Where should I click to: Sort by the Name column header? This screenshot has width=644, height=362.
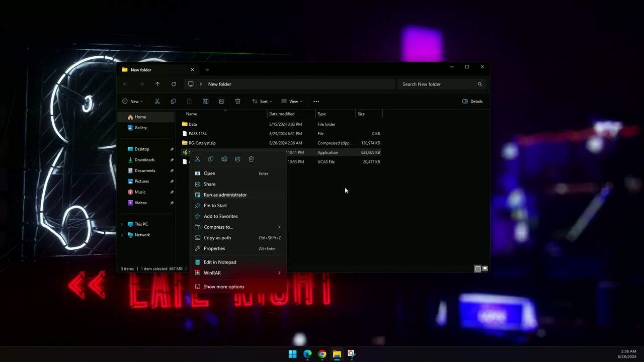[225, 114]
